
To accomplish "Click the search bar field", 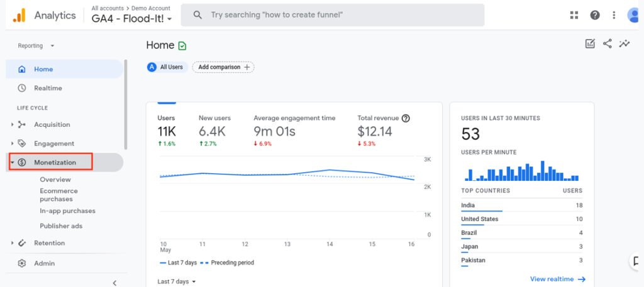I will click(x=332, y=15).
